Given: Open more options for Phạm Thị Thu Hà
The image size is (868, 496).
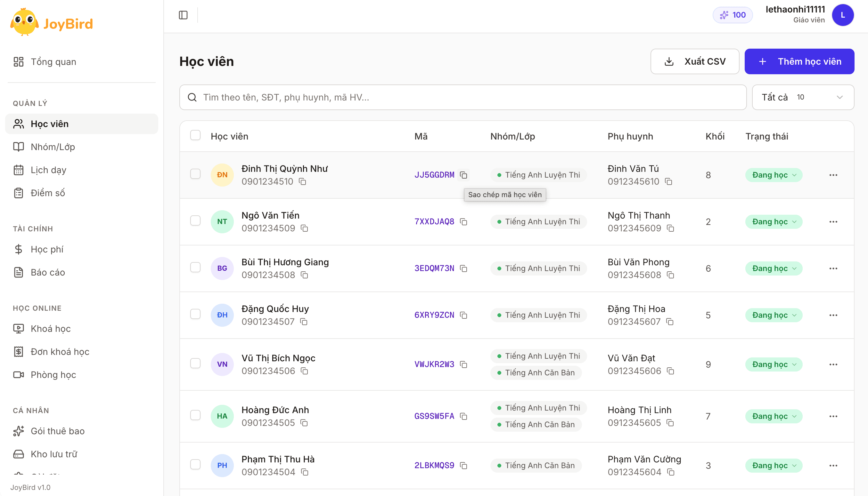Looking at the screenshot, I should click(833, 466).
